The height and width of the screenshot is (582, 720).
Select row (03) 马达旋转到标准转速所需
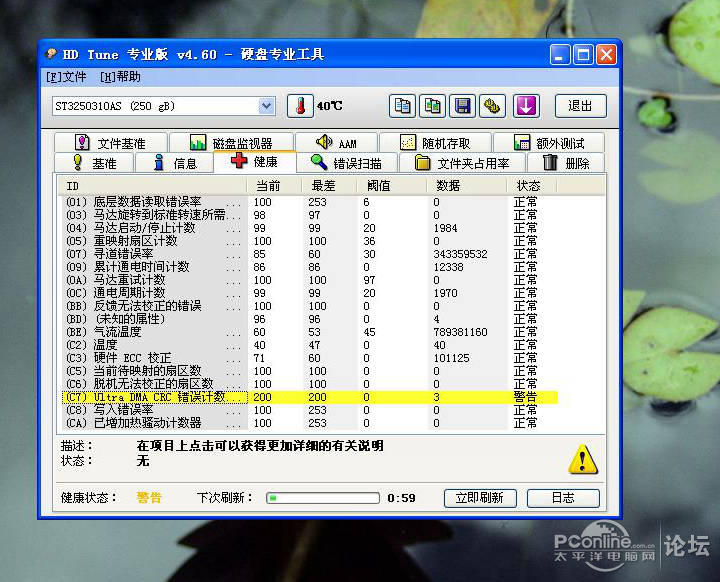(x=309, y=215)
